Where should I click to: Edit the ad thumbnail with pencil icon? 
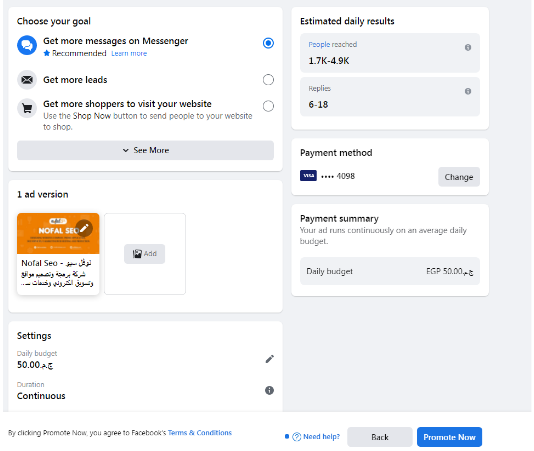pos(84,228)
